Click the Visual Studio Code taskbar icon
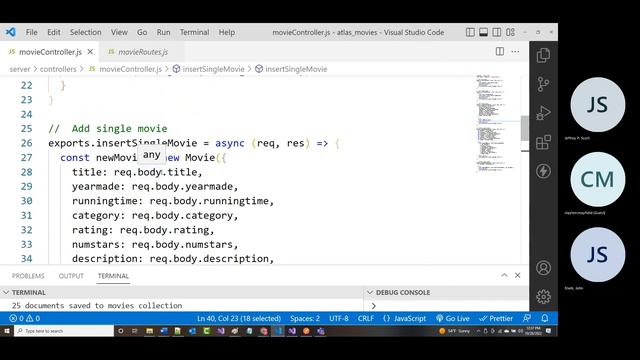The width and height of the screenshot is (640, 360). coord(278,331)
